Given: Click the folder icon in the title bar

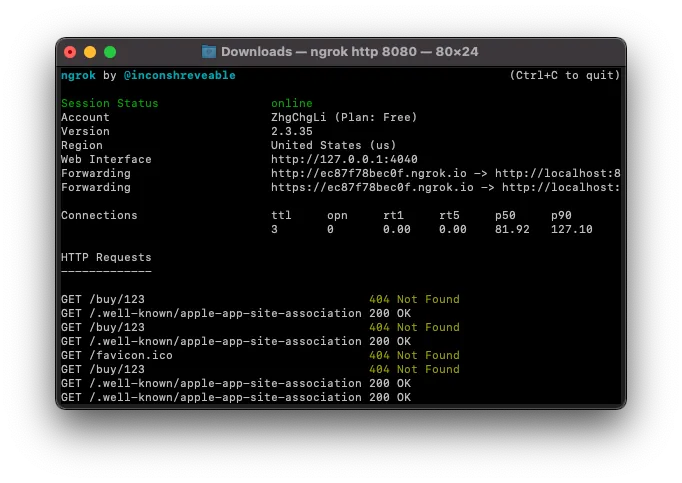Looking at the screenshot, I should tap(209, 52).
